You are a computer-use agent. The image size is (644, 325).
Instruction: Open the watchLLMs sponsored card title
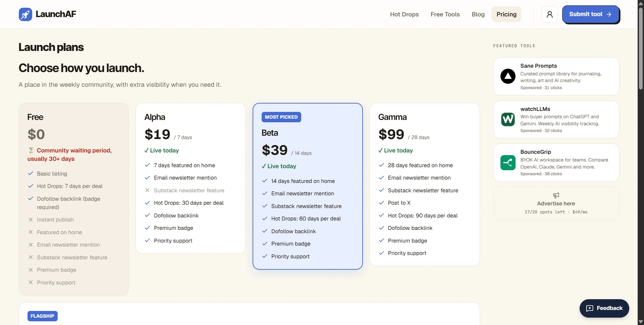point(535,109)
